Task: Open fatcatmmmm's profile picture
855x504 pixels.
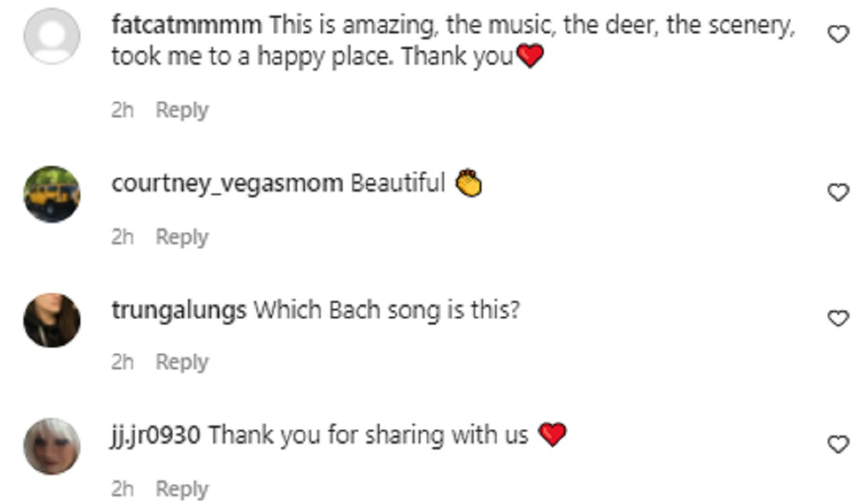Action: (52, 36)
